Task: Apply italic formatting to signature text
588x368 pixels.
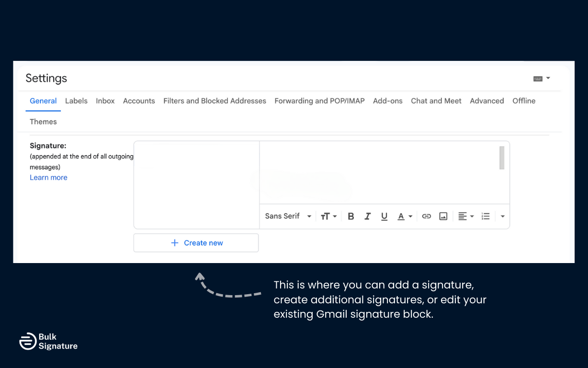Action: 367,216
